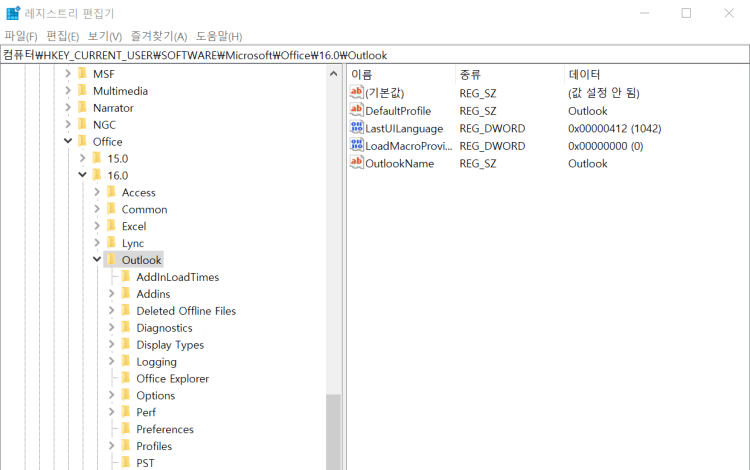This screenshot has width=750, height=470.
Task: Collapse the Outlook key
Action: coord(97,260)
